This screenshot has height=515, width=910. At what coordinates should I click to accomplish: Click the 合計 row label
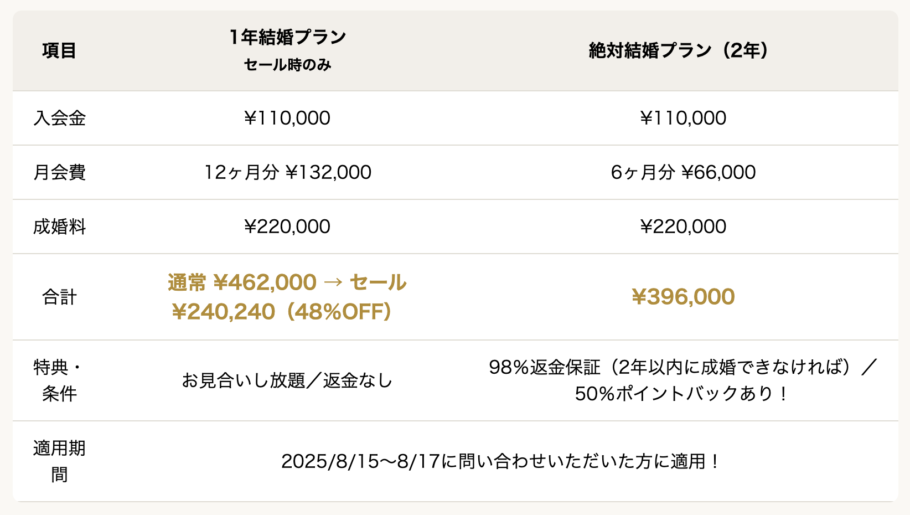point(59,297)
